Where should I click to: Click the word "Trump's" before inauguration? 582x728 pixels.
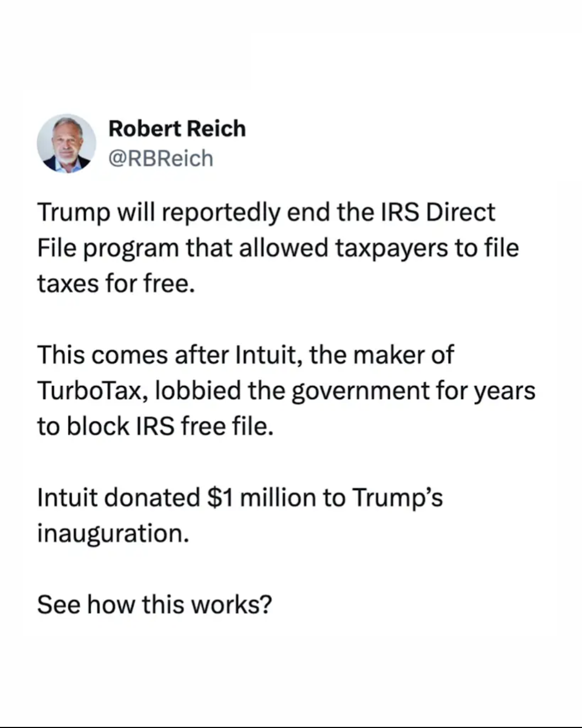point(397,497)
